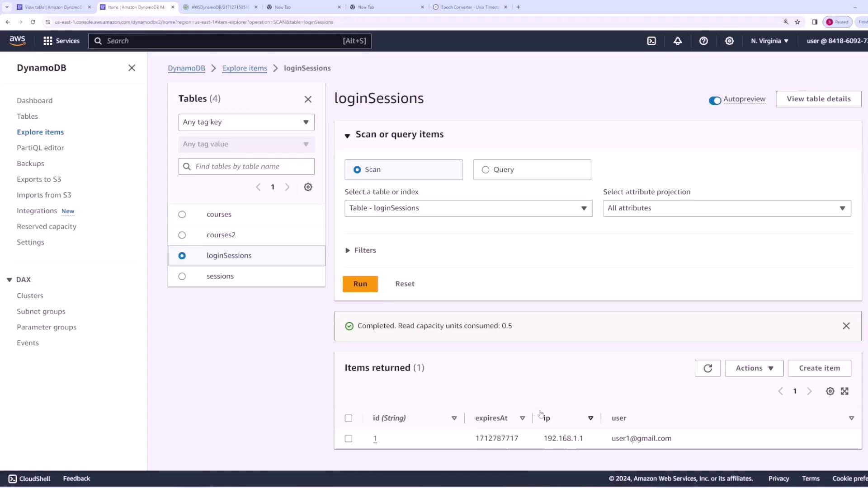Open a new browser tab
The width and height of the screenshot is (868, 488).
point(518,7)
